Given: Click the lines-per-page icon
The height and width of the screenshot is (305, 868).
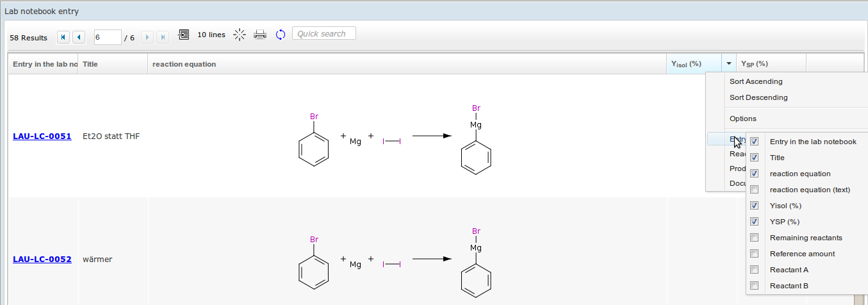Looking at the screenshot, I should pos(184,35).
